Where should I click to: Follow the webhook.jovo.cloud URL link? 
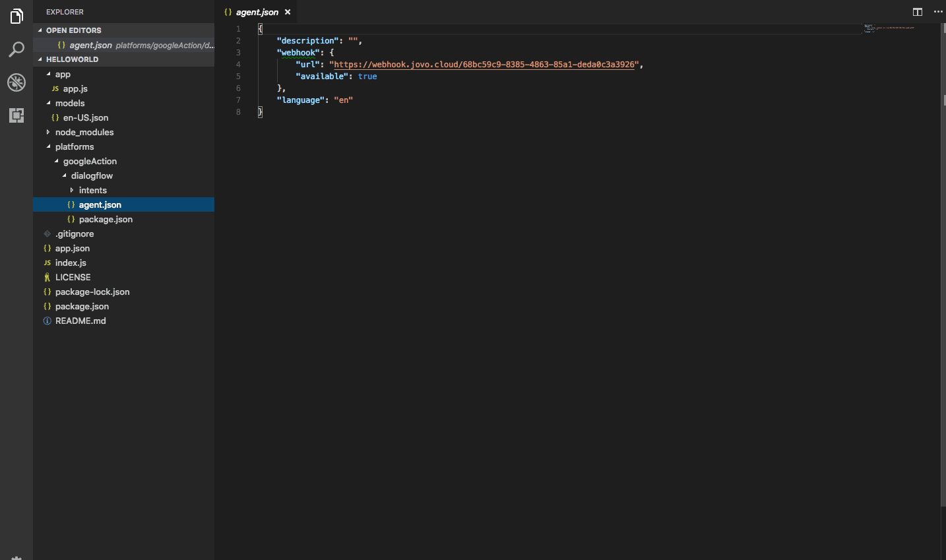point(484,65)
